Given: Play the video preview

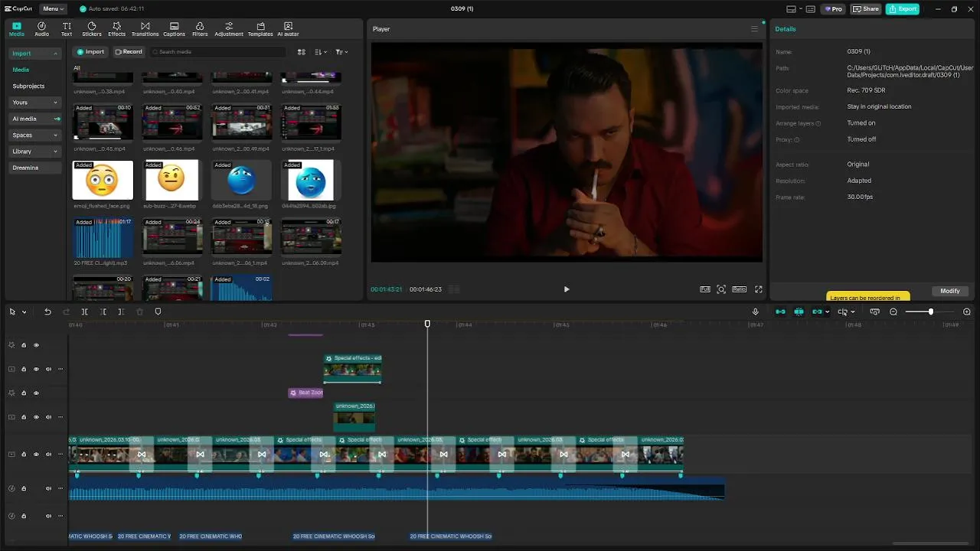Looking at the screenshot, I should (x=567, y=289).
